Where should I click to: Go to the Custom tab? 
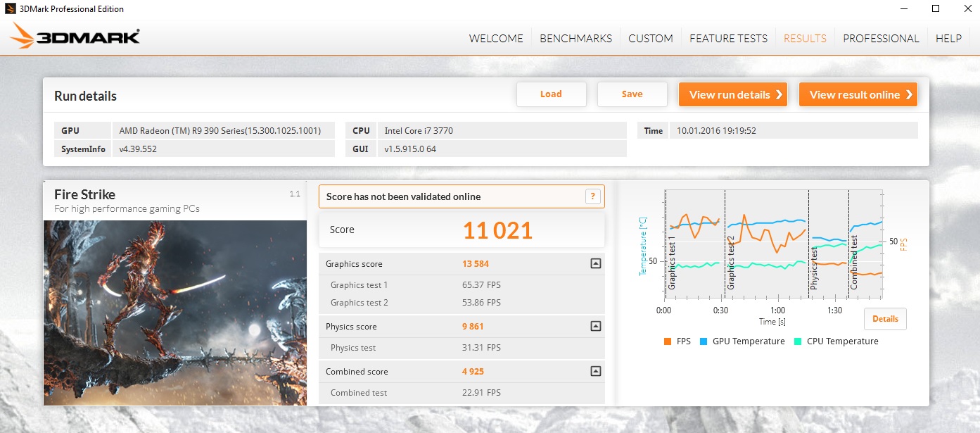[651, 39]
